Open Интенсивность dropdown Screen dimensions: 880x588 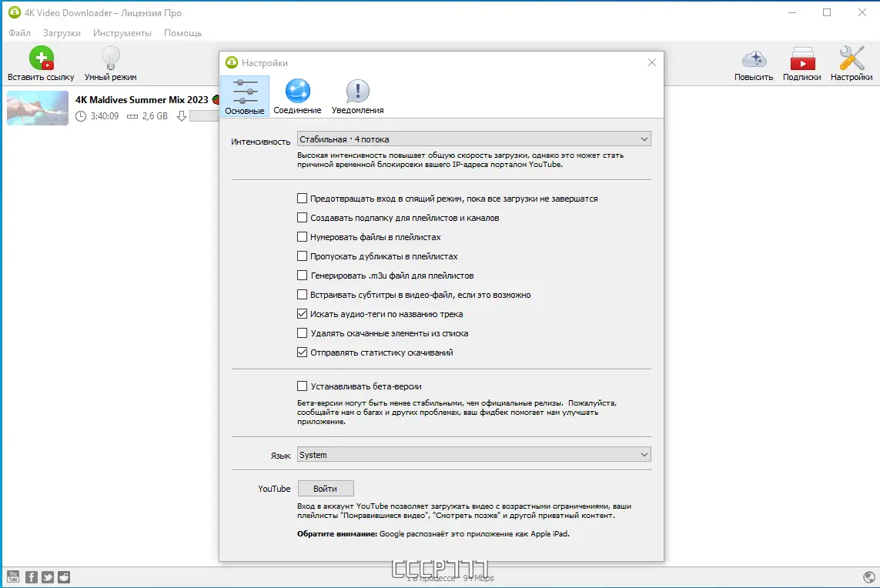[473, 139]
